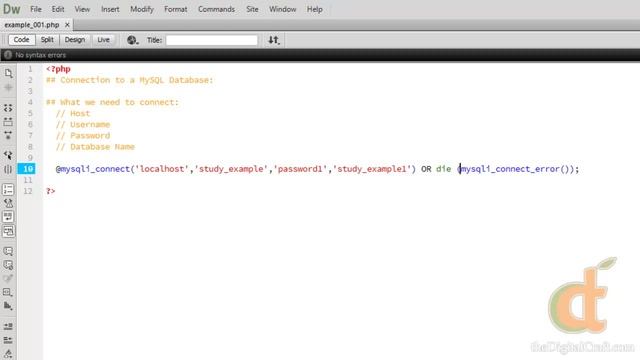Click the '?>' closing PHP tag

(51, 191)
